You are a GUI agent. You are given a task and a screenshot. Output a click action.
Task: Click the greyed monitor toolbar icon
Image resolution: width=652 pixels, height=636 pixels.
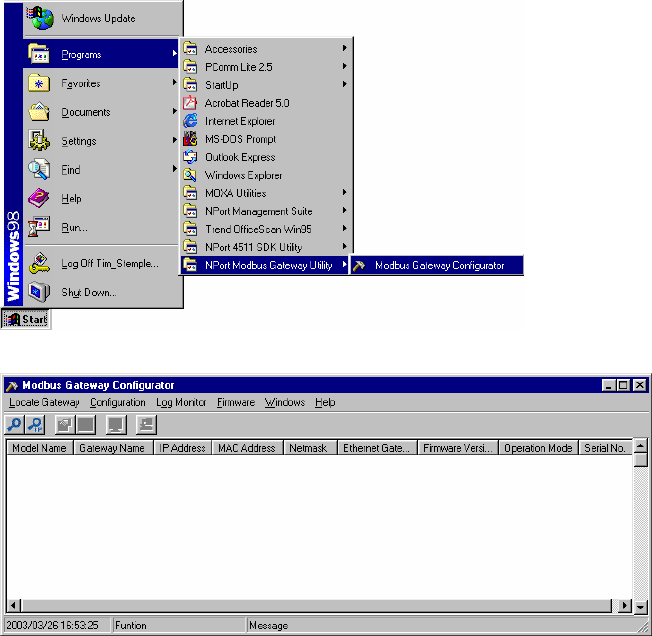point(116,425)
